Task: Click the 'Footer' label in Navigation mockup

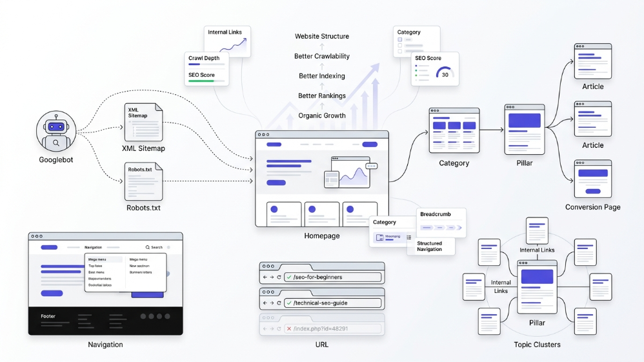Action: (x=48, y=316)
